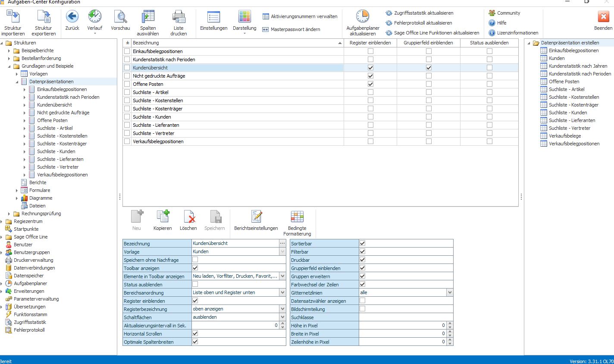Click the Struktur exportieren icon
614x364 pixels.
(x=44, y=16)
